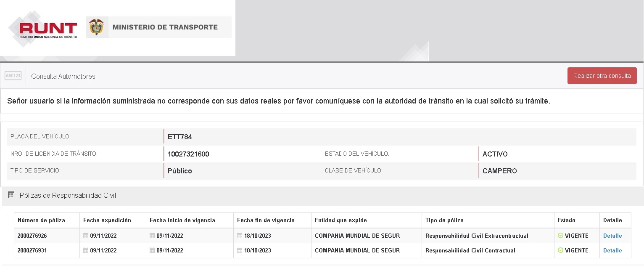Viewport: 644px width, 276px height.
Task: Click the Colombian coat of arms emblem
Action: click(96, 27)
